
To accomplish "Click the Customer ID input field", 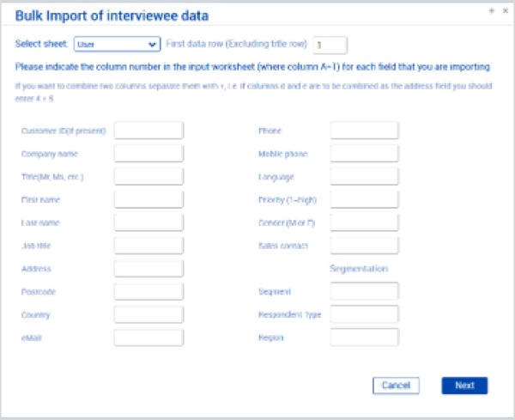I will pyautogui.click(x=148, y=131).
